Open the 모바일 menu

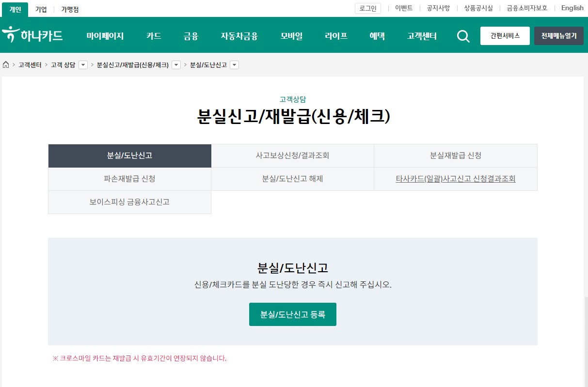291,36
